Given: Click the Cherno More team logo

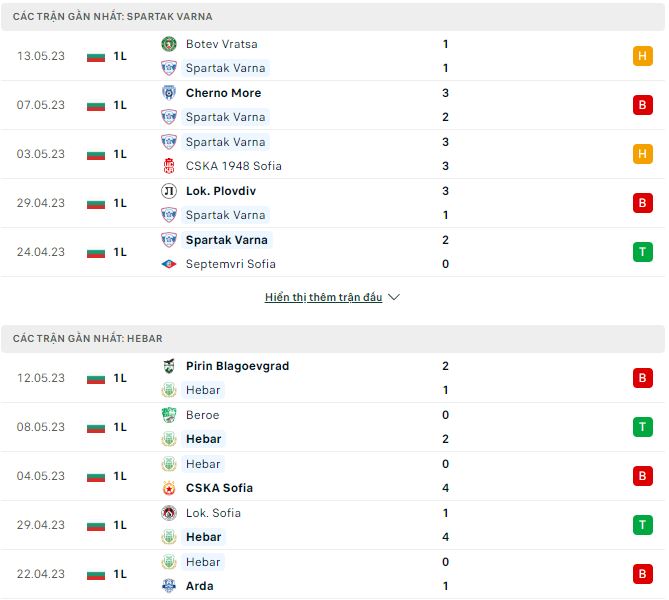Looking at the screenshot, I should pyautogui.click(x=169, y=93).
